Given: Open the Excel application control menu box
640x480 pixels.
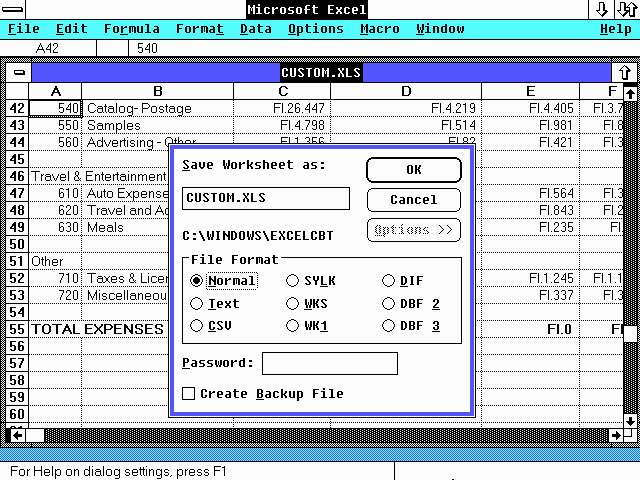Looking at the screenshot, I should pyautogui.click(x=12, y=9).
